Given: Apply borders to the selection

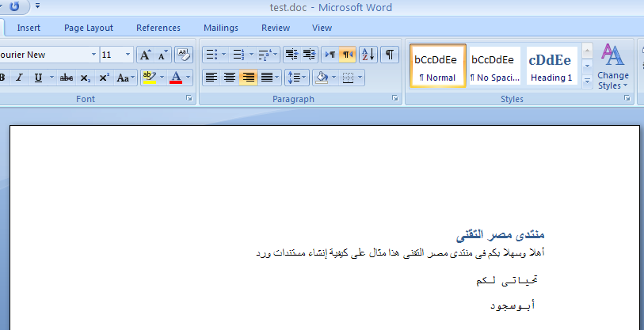Looking at the screenshot, I should [x=348, y=78].
